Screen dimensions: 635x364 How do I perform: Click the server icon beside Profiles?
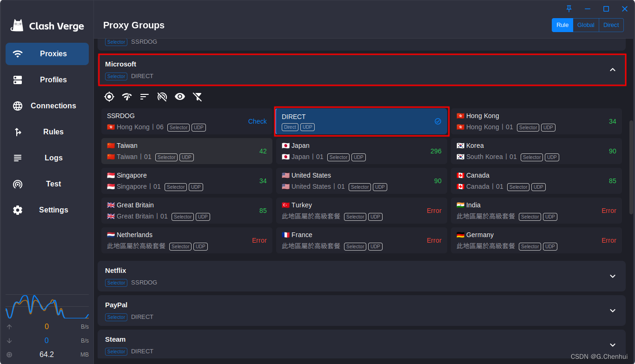click(x=18, y=80)
